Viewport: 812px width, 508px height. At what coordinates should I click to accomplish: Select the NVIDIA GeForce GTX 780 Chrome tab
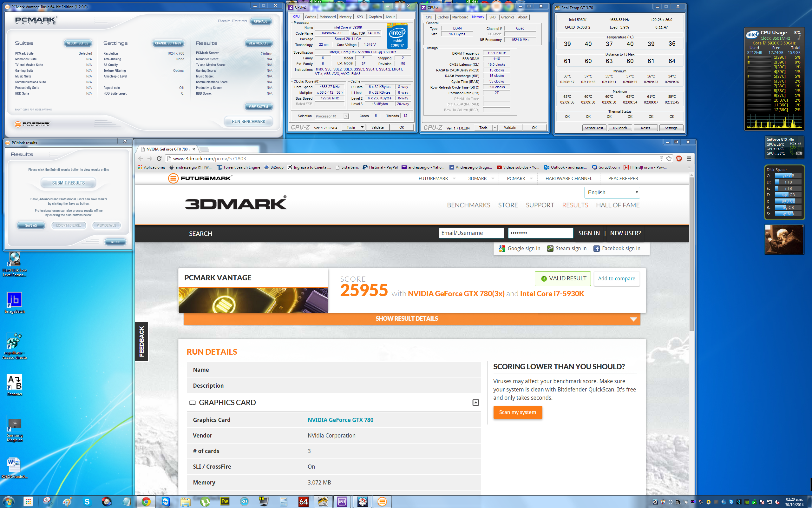[168, 149]
